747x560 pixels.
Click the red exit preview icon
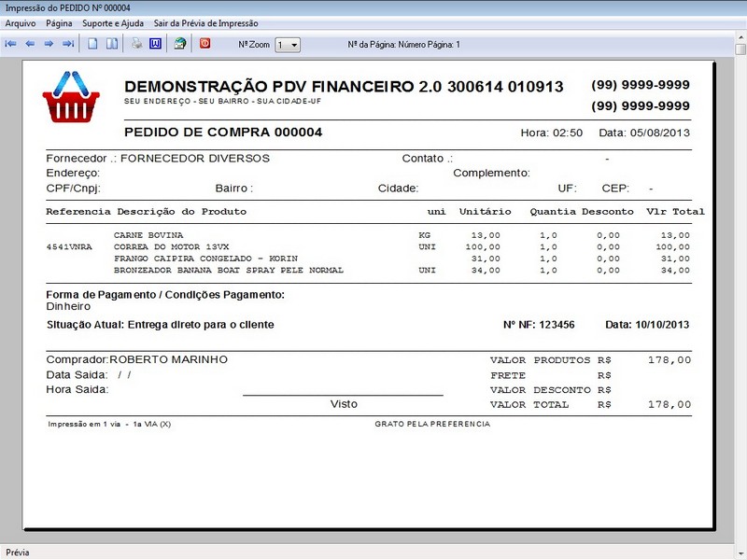[x=205, y=44]
